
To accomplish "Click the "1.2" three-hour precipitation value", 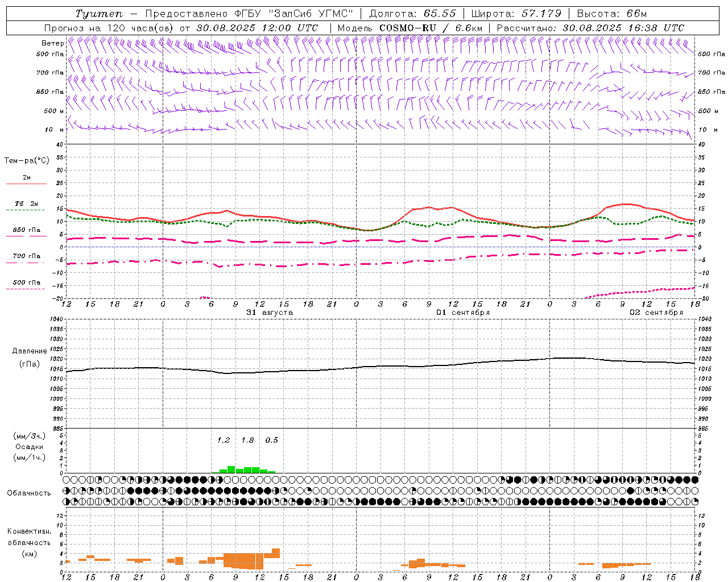I will 224,440.
